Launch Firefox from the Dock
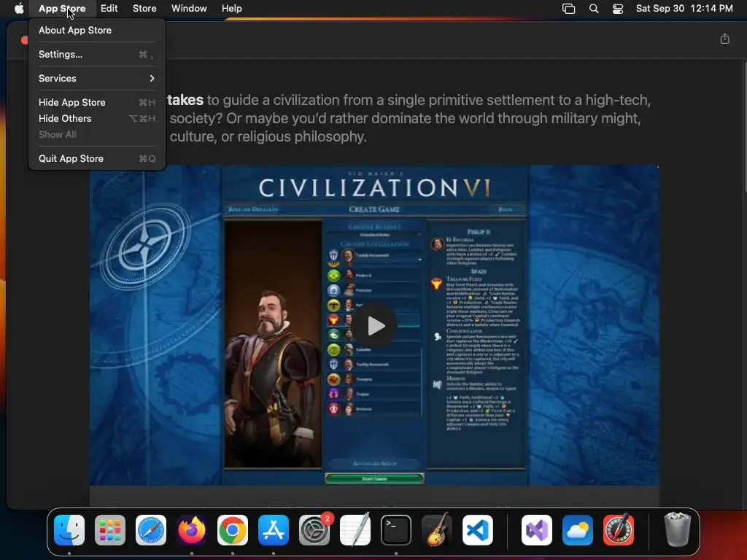747x560 pixels. [192, 530]
